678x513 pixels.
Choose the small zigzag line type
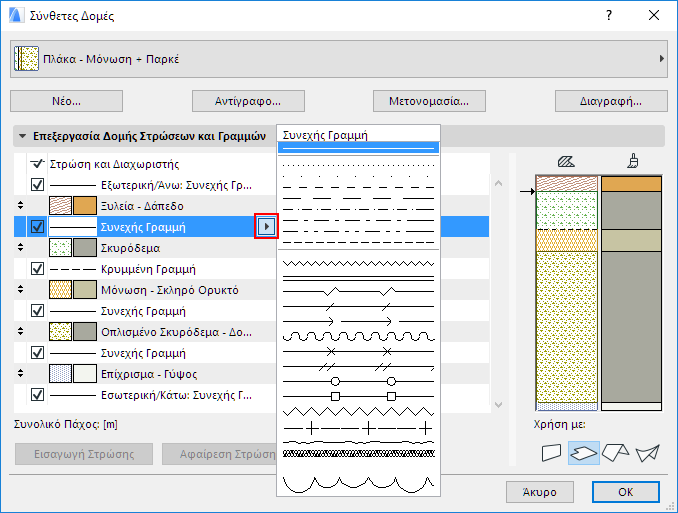tap(358, 263)
